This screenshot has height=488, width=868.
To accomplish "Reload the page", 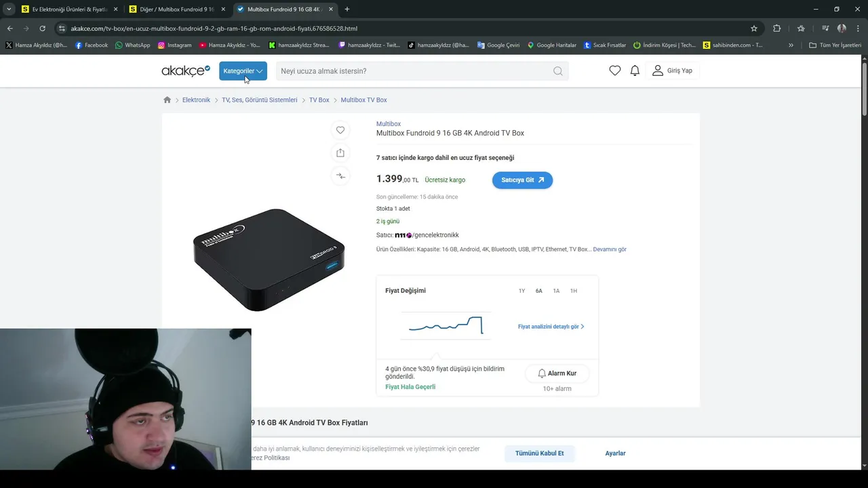I will pos(42,28).
